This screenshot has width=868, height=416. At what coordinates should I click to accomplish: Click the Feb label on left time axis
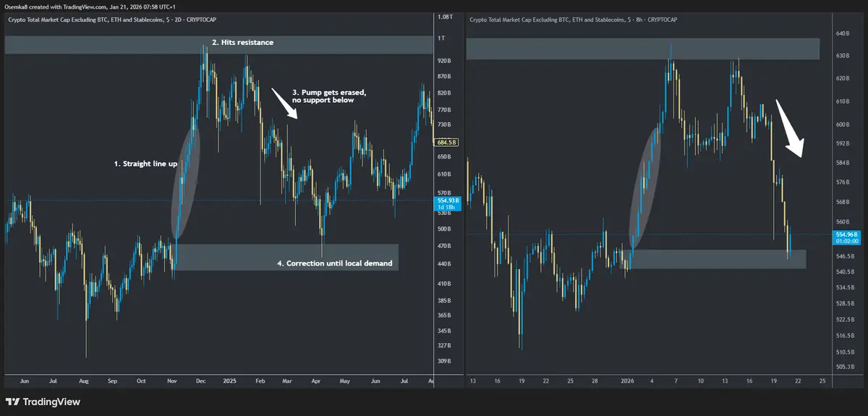tap(260, 381)
